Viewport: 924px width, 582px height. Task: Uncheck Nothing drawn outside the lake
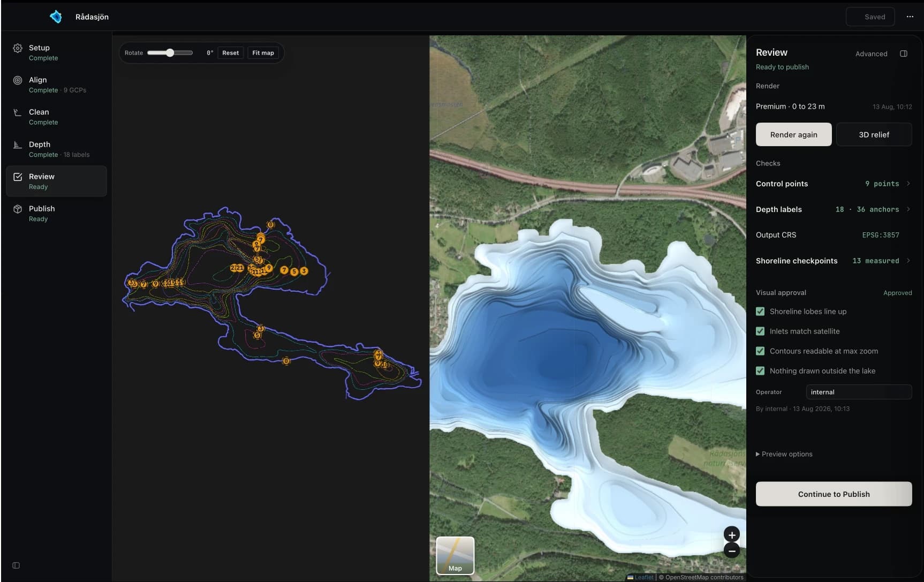click(760, 371)
